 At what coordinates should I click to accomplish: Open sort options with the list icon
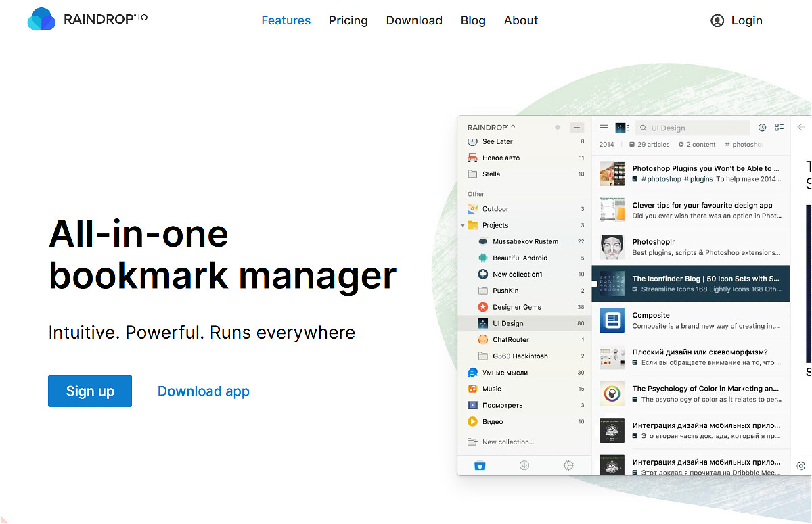[x=779, y=127]
